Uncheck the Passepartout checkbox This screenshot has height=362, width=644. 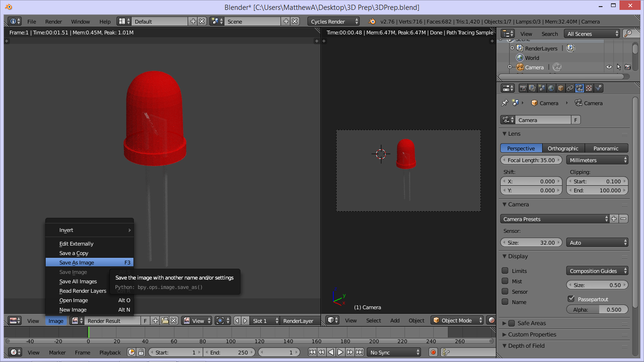(571, 299)
